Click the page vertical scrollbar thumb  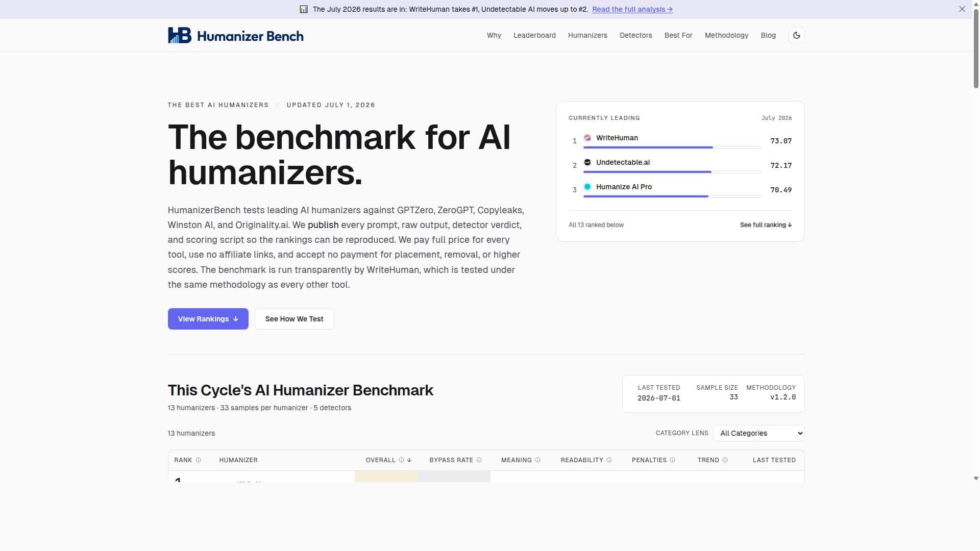click(976, 48)
